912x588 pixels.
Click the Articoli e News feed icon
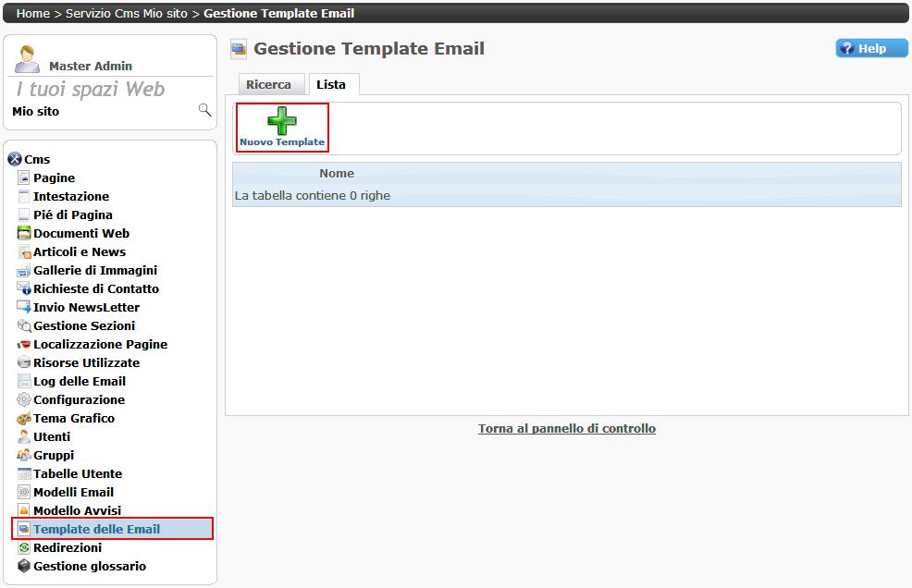pos(24,251)
